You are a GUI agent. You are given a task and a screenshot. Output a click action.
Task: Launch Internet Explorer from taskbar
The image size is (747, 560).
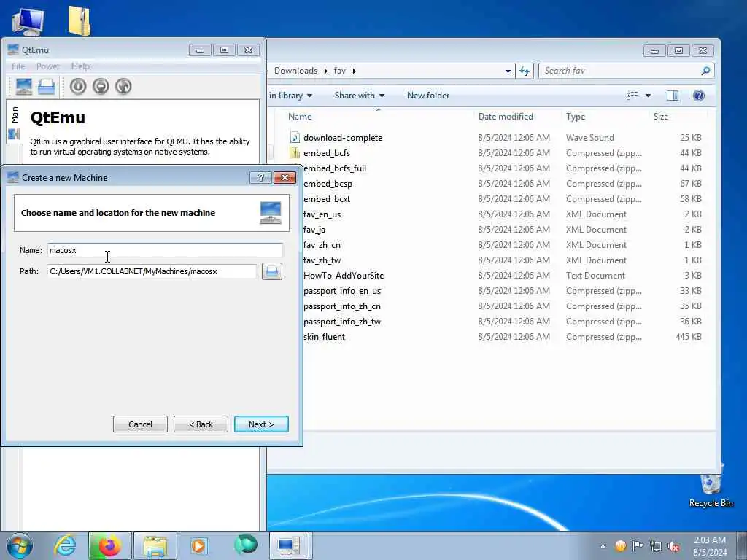coord(65,545)
